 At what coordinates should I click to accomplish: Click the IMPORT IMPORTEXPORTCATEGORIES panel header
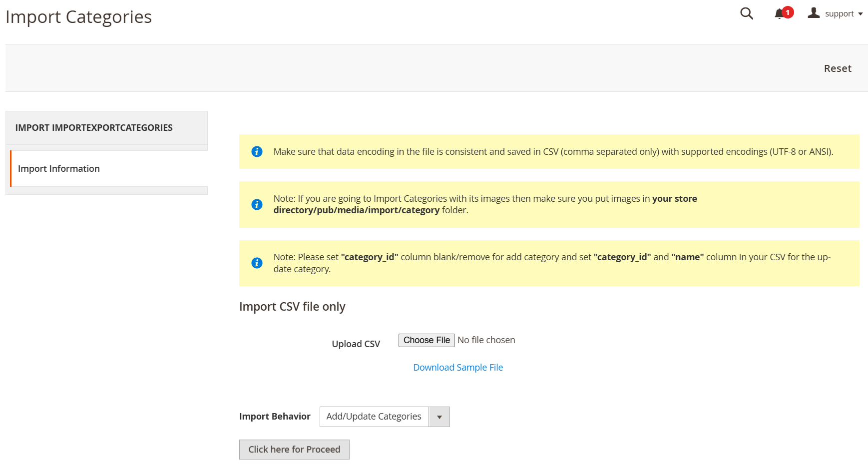coord(106,128)
